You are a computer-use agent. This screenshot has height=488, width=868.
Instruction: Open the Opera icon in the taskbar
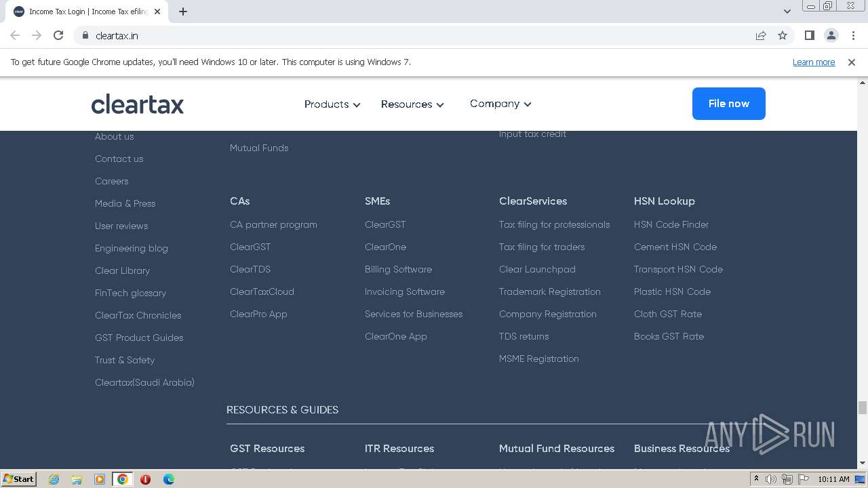click(x=145, y=479)
